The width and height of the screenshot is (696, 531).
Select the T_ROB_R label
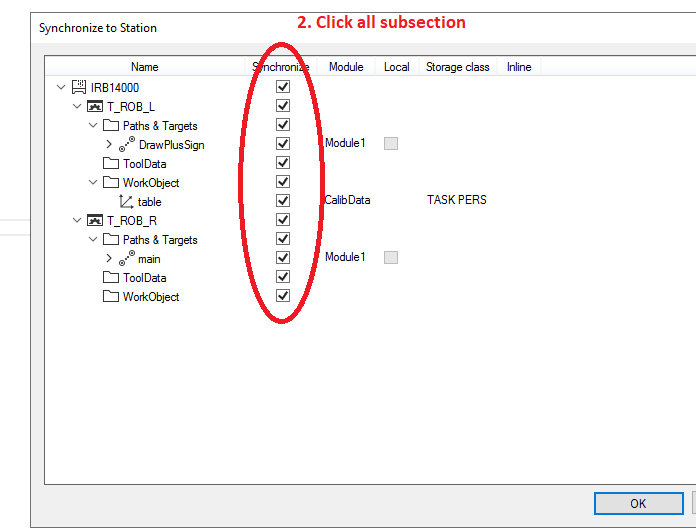pos(132,221)
